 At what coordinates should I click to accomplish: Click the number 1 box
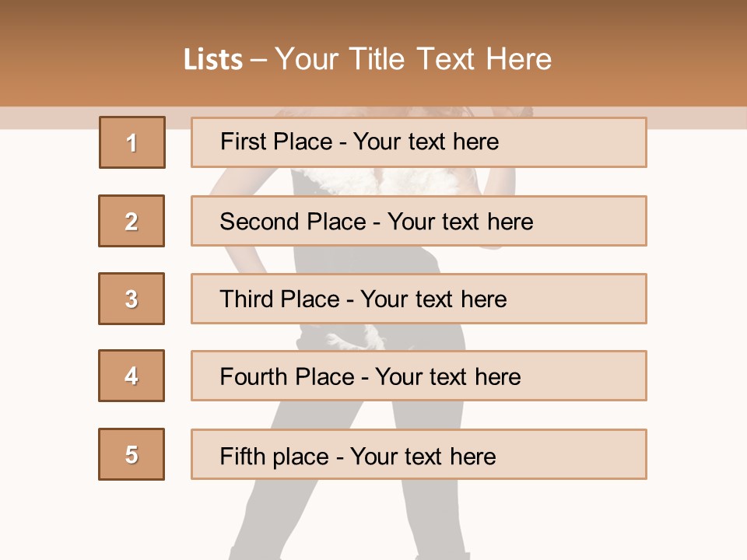point(132,142)
